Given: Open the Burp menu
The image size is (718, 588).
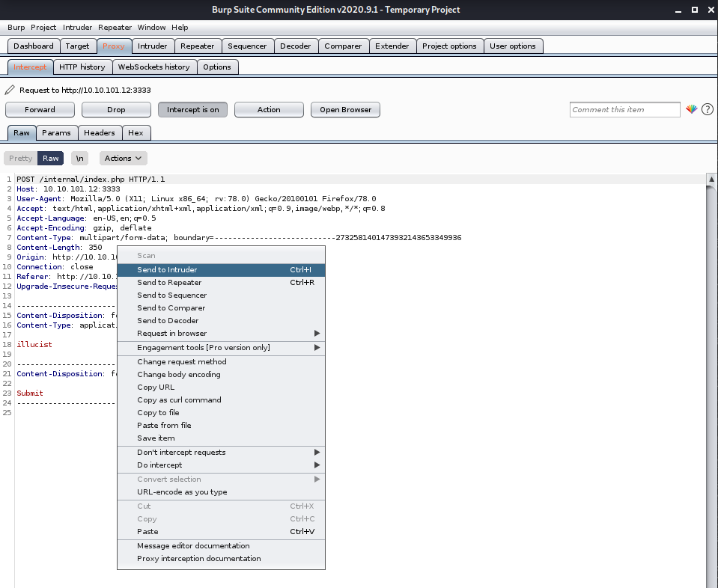Looking at the screenshot, I should [x=16, y=28].
